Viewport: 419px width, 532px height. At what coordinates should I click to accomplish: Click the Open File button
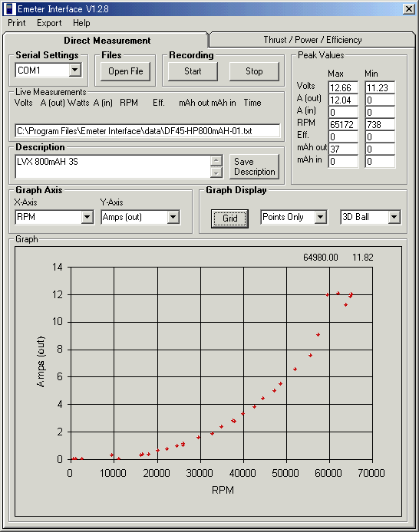click(x=125, y=71)
